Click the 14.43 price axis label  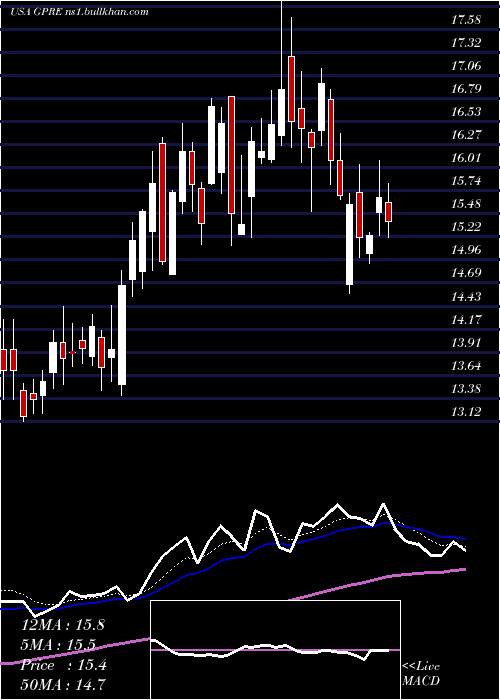pyautogui.click(x=467, y=296)
